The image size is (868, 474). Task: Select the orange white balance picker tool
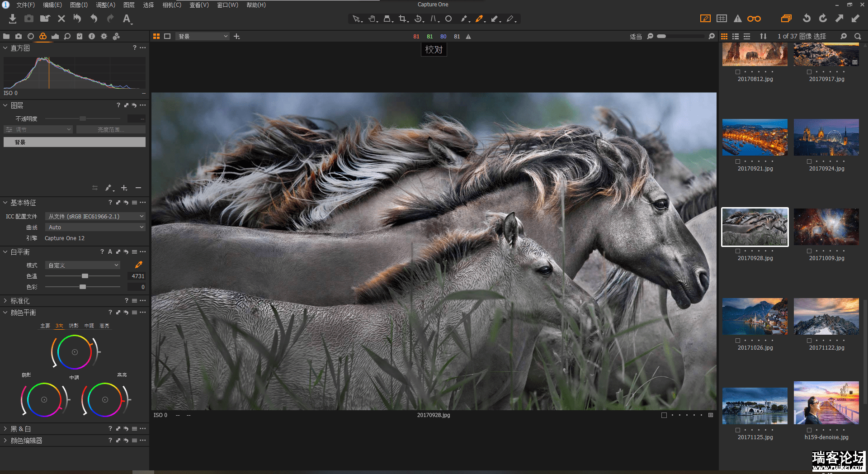479,19
